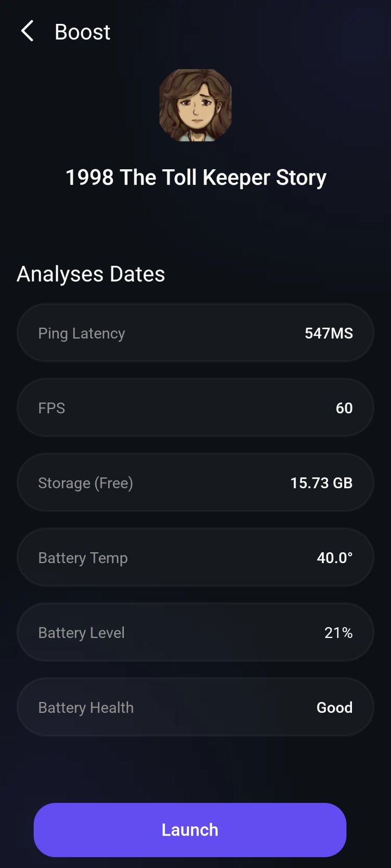Select the Battery Level row

pos(195,633)
